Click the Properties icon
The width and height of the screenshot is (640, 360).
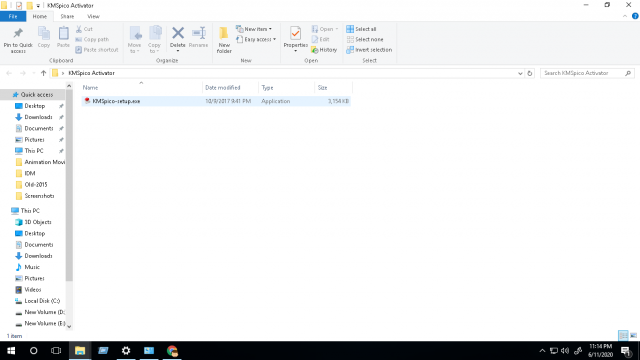click(x=296, y=33)
